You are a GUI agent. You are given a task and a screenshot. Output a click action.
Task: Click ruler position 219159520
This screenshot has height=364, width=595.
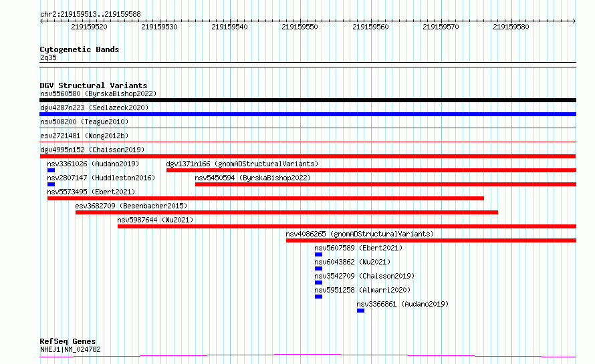tap(89, 27)
